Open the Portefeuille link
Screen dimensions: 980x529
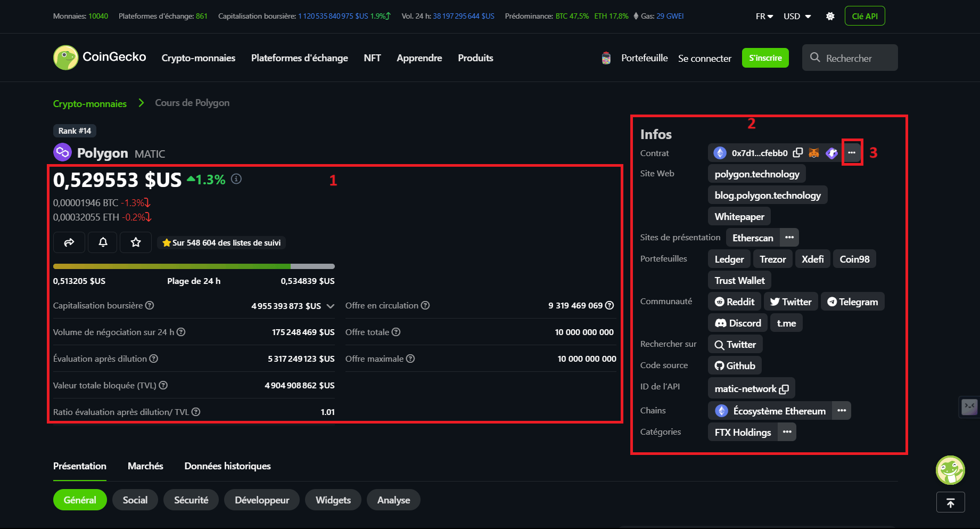645,58
